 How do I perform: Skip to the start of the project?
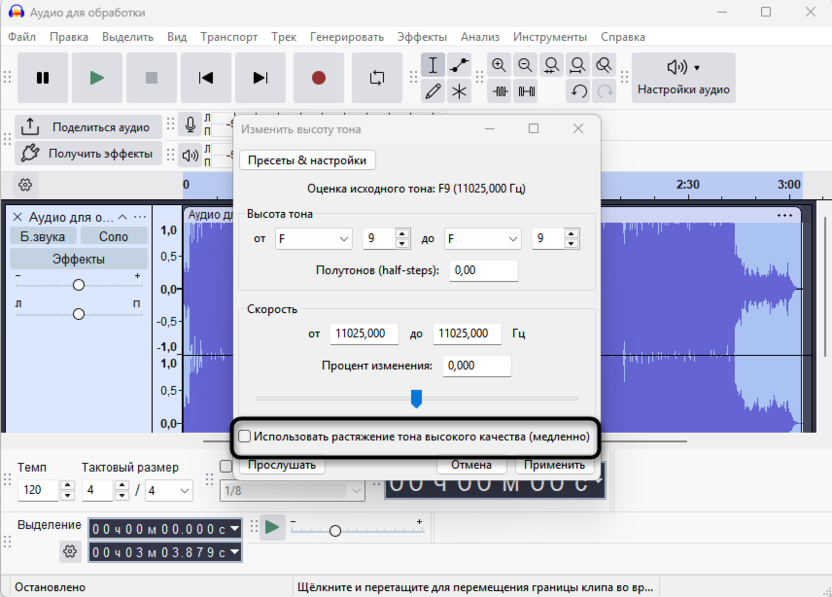(x=206, y=78)
